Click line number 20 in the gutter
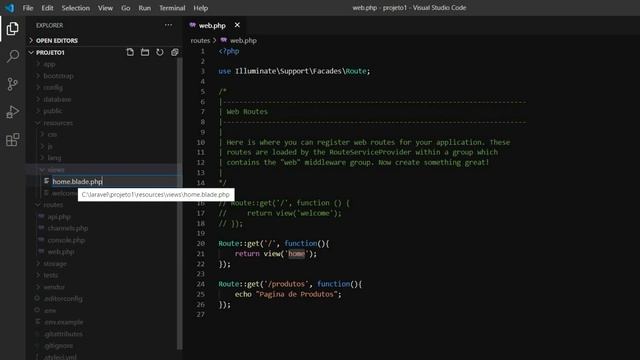The height and width of the screenshot is (360, 640). [200, 243]
